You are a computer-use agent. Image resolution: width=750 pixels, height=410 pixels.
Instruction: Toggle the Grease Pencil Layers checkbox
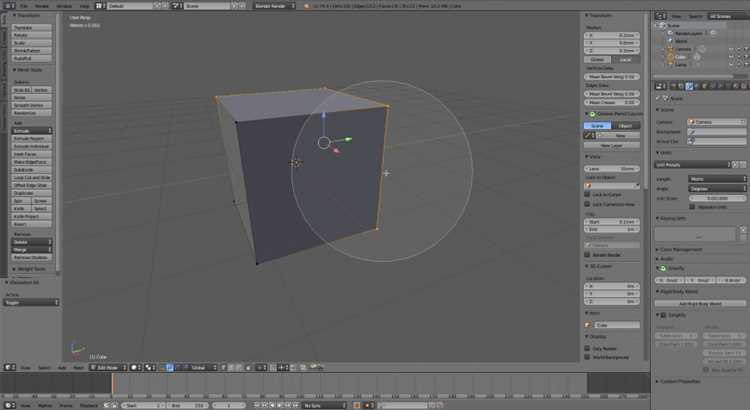[592, 114]
